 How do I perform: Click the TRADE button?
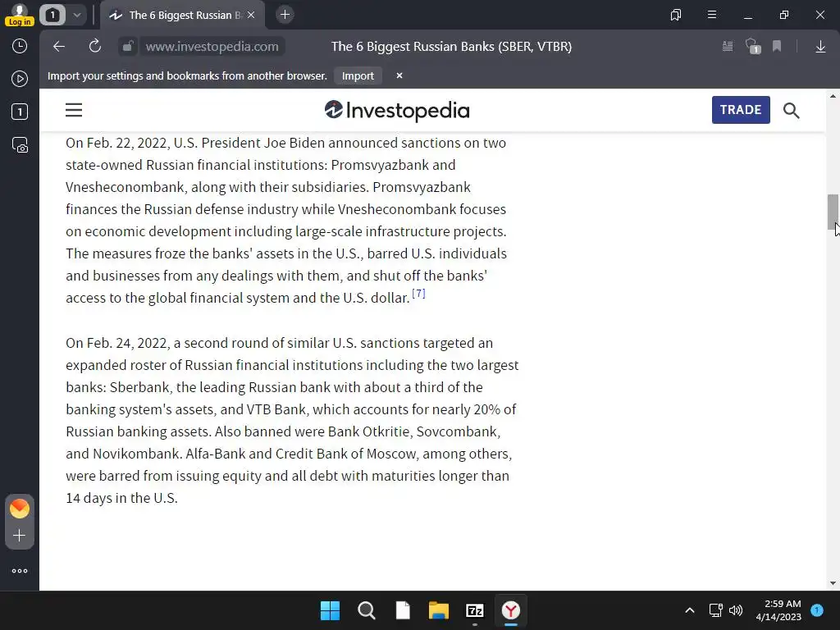pyautogui.click(x=741, y=110)
